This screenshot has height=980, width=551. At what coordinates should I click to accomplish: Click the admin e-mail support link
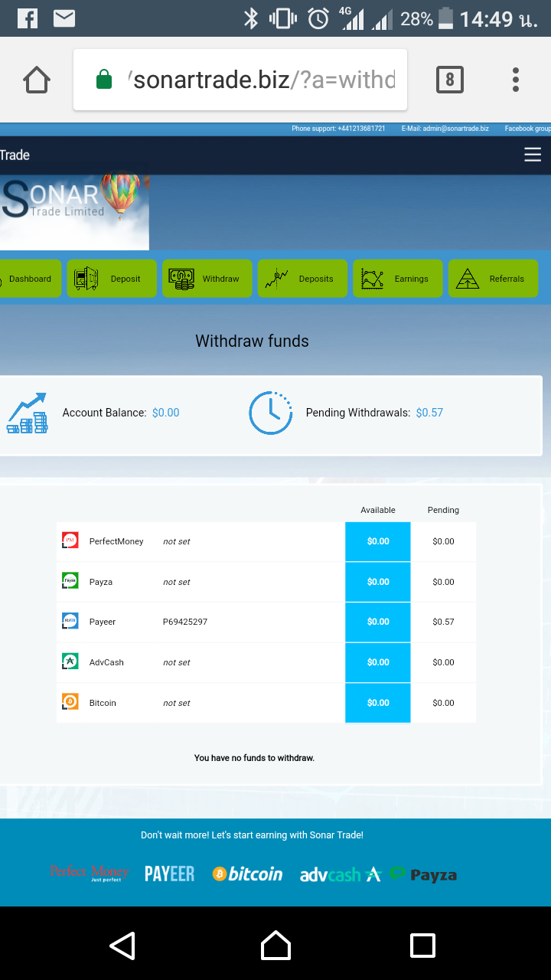click(445, 129)
